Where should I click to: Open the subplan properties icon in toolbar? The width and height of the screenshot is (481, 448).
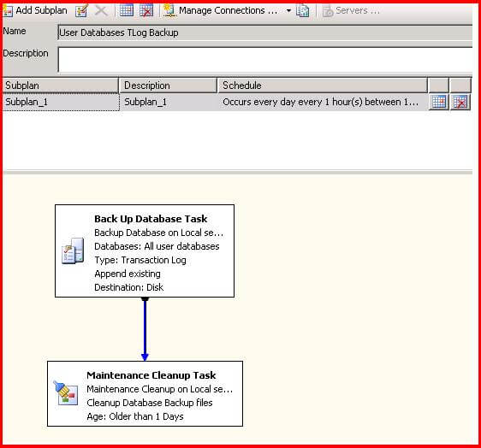click(x=82, y=11)
